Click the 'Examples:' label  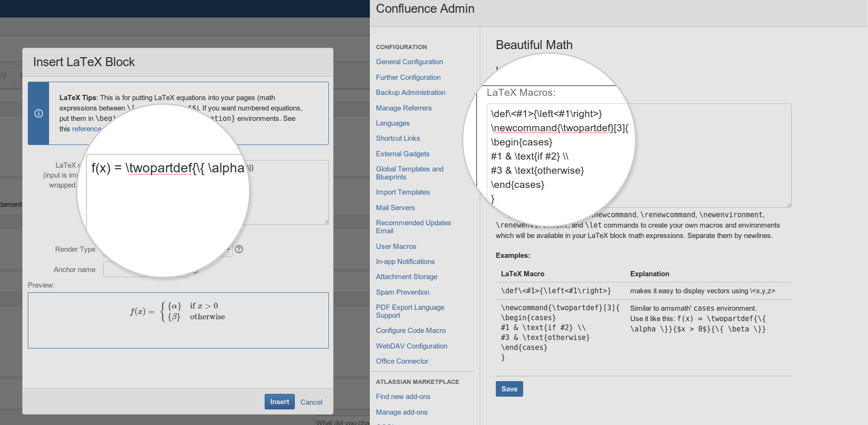(x=513, y=255)
